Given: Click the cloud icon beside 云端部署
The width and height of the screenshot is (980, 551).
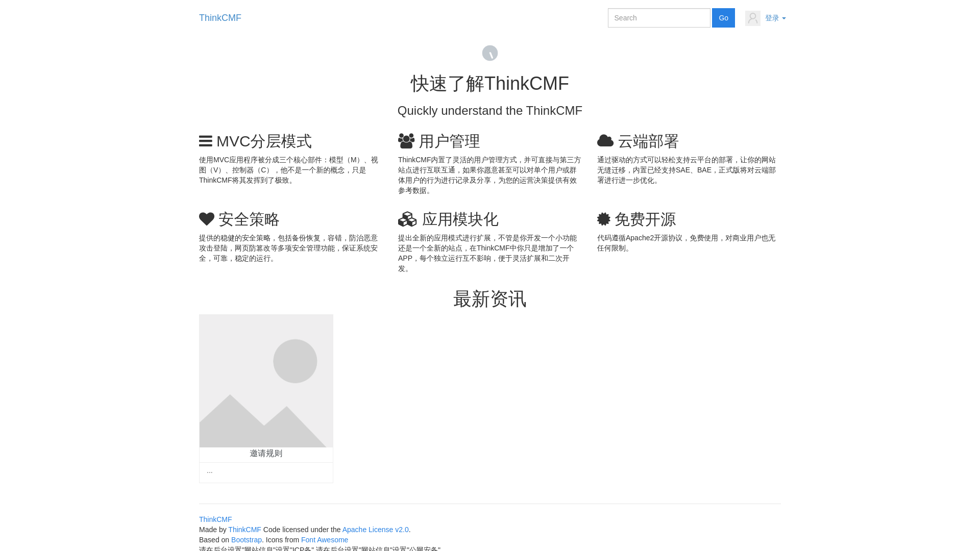Looking at the screenshot, I should pos(605,141).
